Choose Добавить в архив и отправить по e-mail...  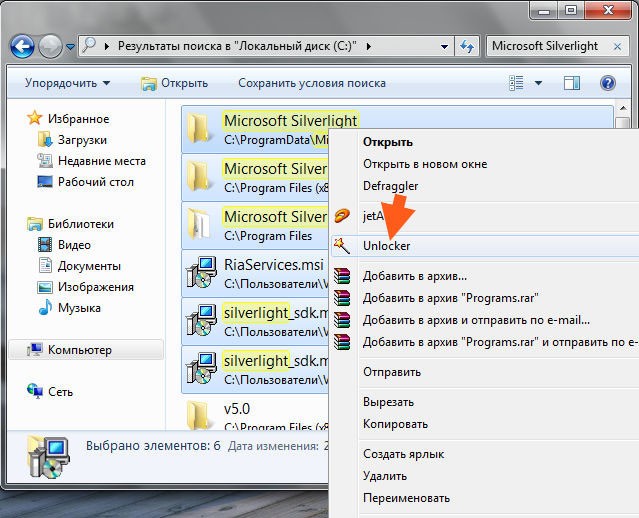476,320
